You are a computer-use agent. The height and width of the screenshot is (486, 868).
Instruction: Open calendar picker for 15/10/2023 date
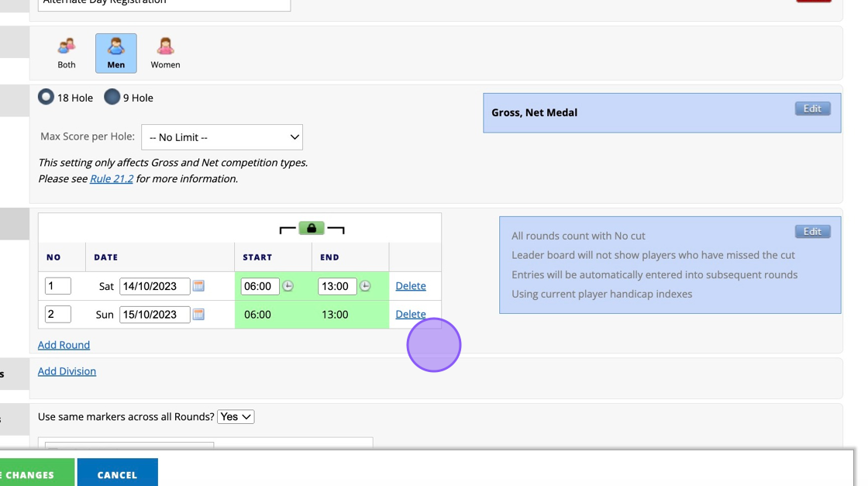coord(198,315)
